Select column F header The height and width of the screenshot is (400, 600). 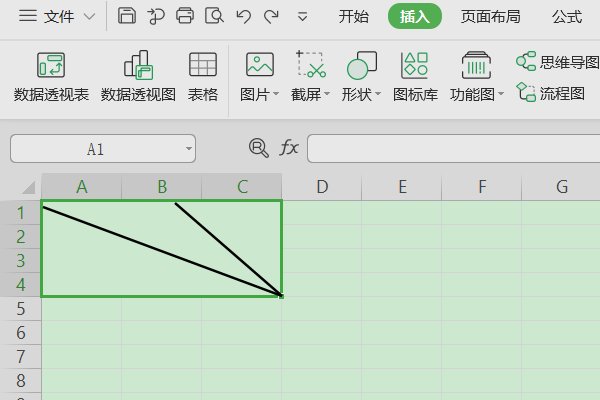coord(482,187)
